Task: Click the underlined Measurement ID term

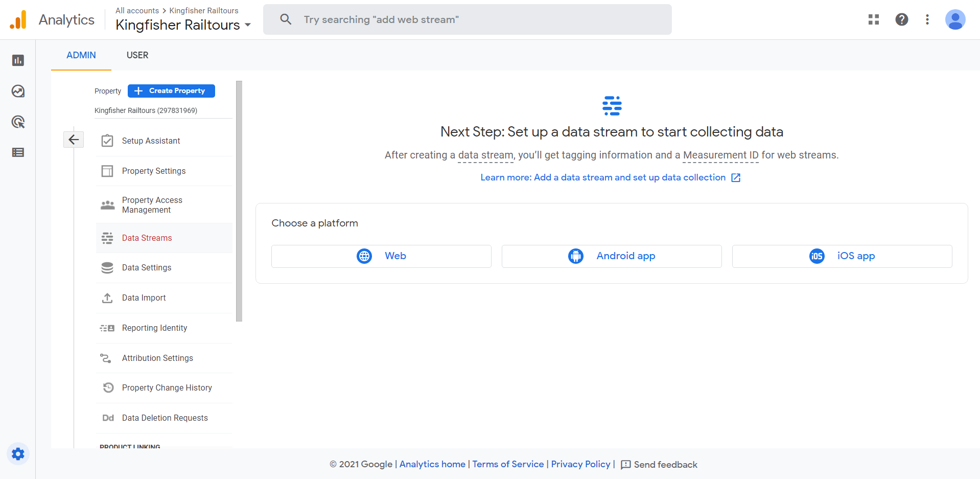Action: [720, 155]
